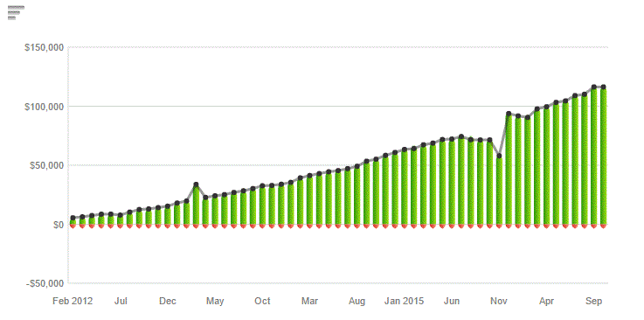Viewport: 644px width, 320px height.
Task: Select the black line point above Dec
Action: point(168,206)
